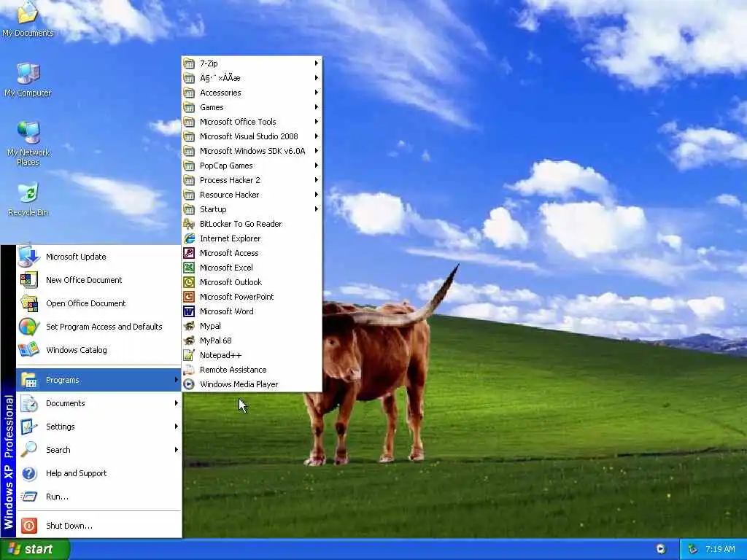The image size is (747, 560).
Task: Expand the PopCap Games submenu arrow
Action: coord(317,166)
